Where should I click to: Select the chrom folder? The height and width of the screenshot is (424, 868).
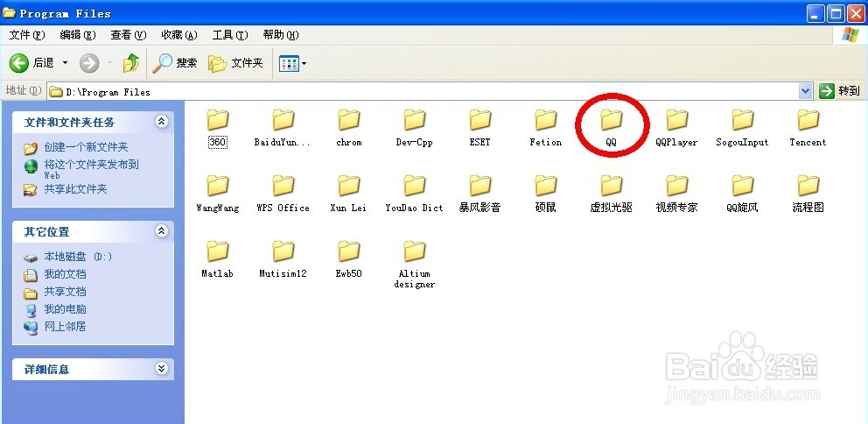(x=349, y=128)
